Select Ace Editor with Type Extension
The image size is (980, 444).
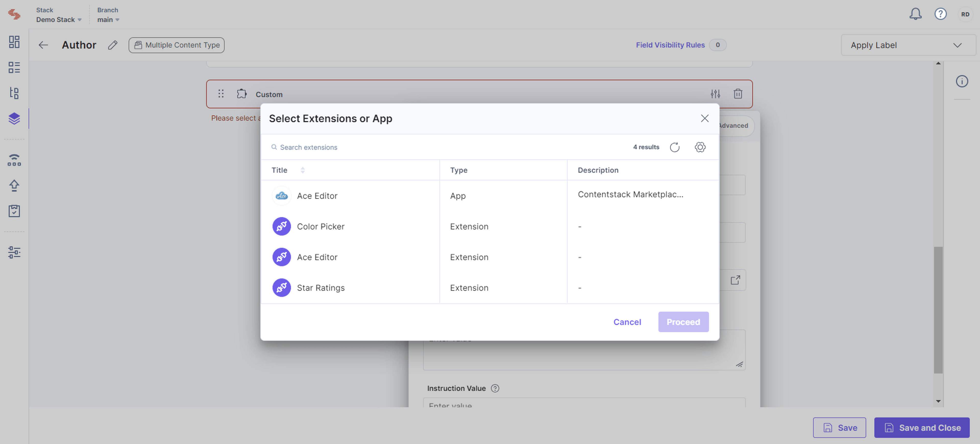tap(317, 257)
